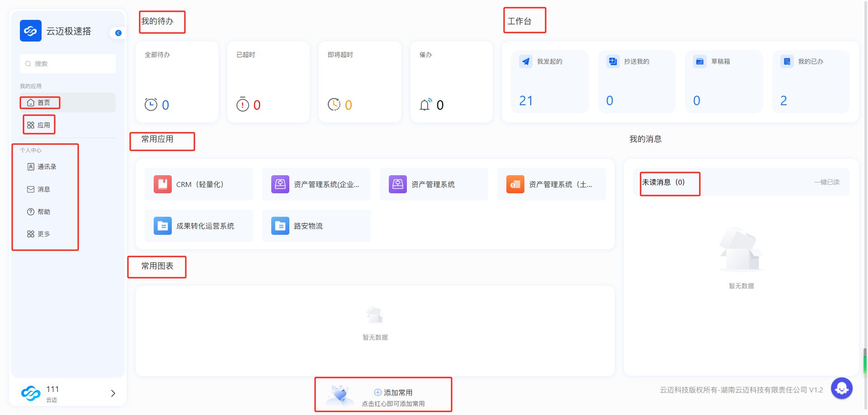This screenshot has height=415, width=868.
Task: Open the orange 资产管理系统（土 app icon
Action: [x=515, y=184]
